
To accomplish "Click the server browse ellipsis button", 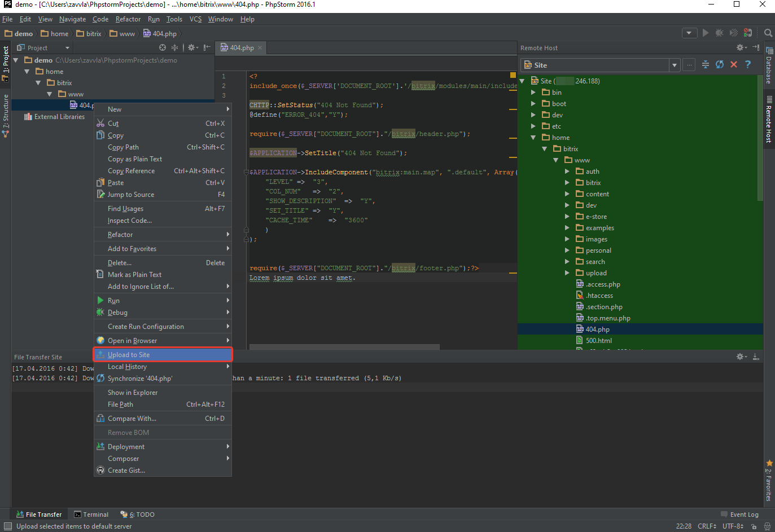I will [689, 65].
